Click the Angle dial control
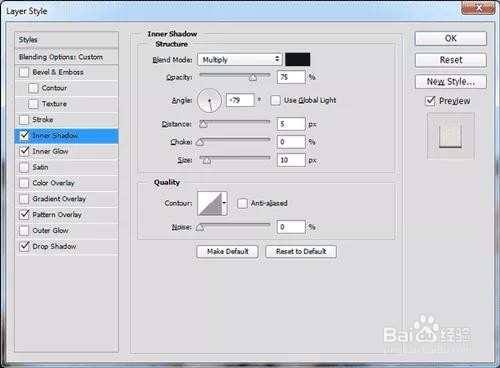This screenshot has width=500, height=368. 209,100
